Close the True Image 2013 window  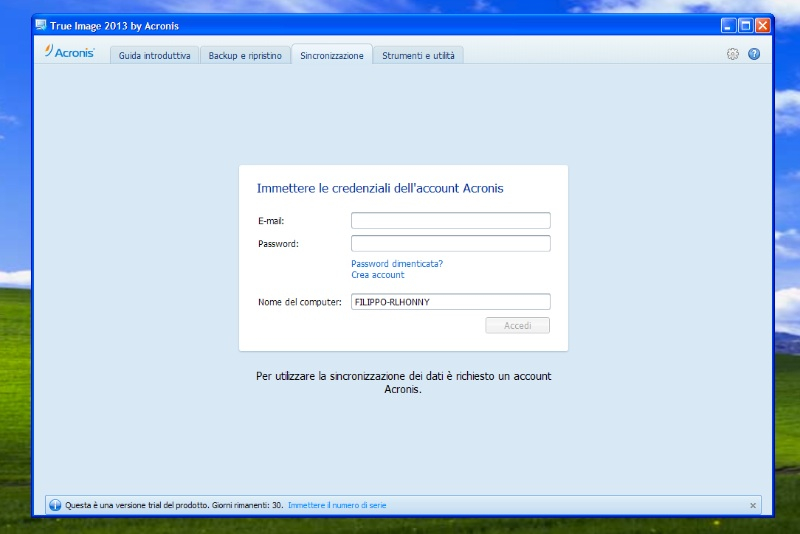click(x=763, y=25)
